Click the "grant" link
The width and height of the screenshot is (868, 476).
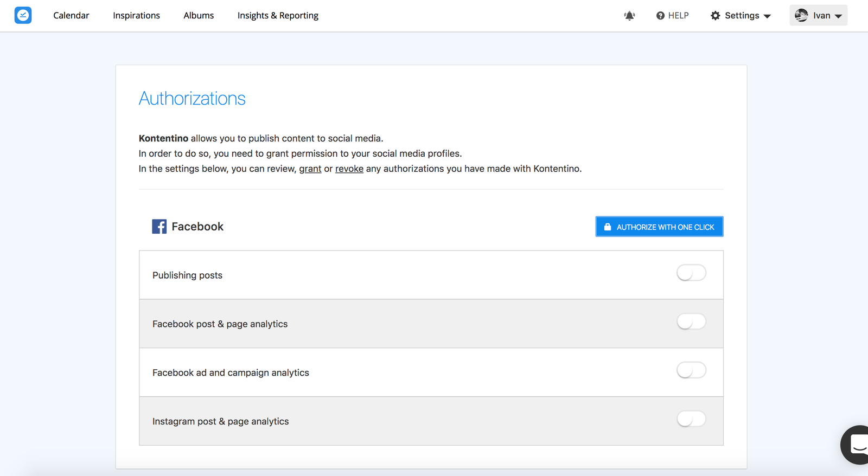pos(310,169)
